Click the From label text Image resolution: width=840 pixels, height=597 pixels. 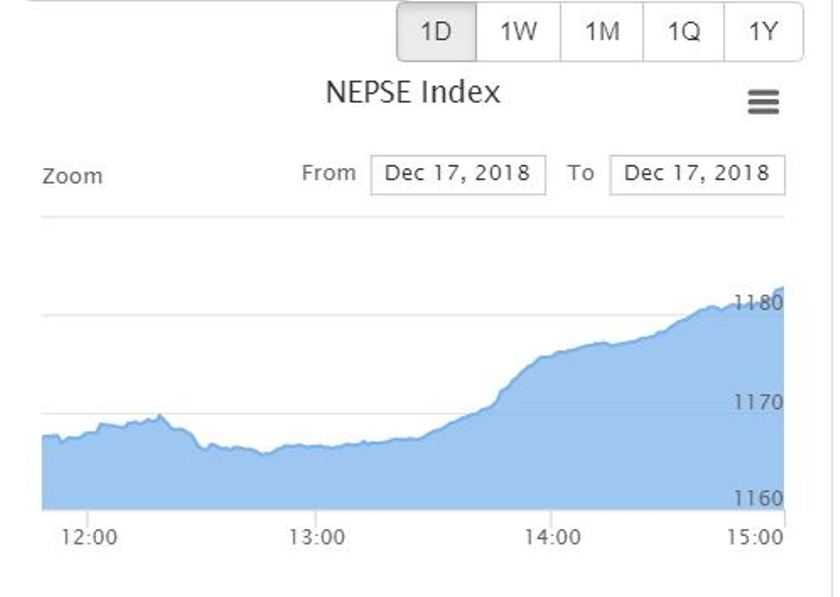[329, 173]
